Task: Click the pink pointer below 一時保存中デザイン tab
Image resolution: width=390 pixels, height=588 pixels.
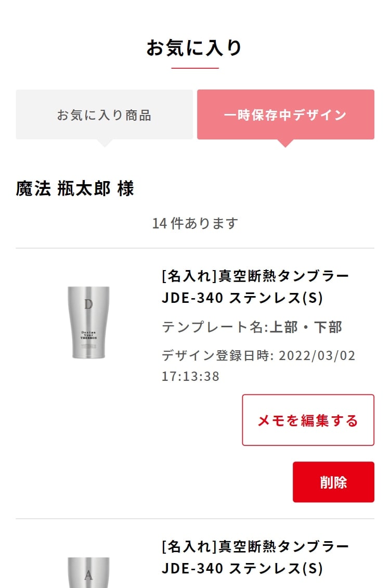Action: 285,143
